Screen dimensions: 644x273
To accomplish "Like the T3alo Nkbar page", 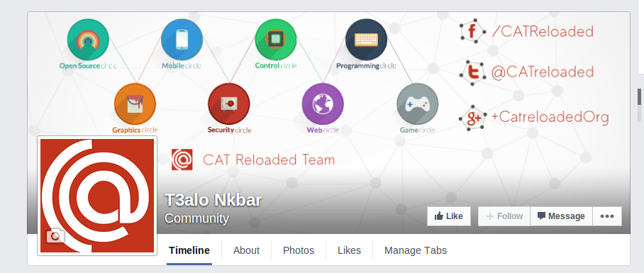I will click(x=448, y=216).
